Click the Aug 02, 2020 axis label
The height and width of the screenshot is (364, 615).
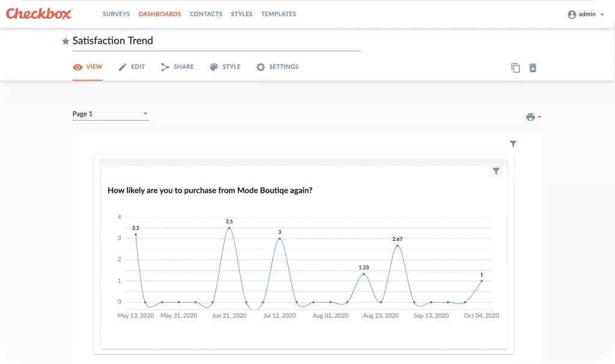(330, 316)
